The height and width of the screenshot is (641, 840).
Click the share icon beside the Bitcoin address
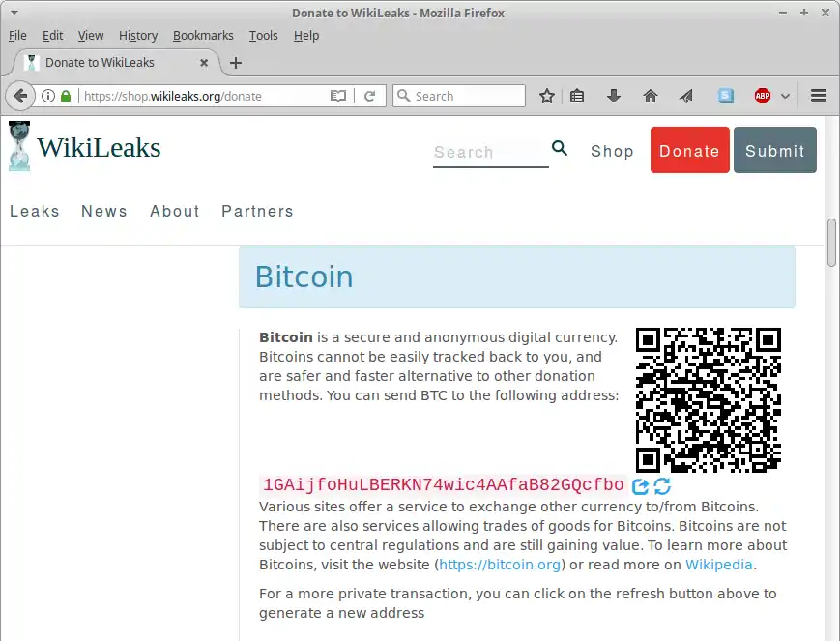640,486
